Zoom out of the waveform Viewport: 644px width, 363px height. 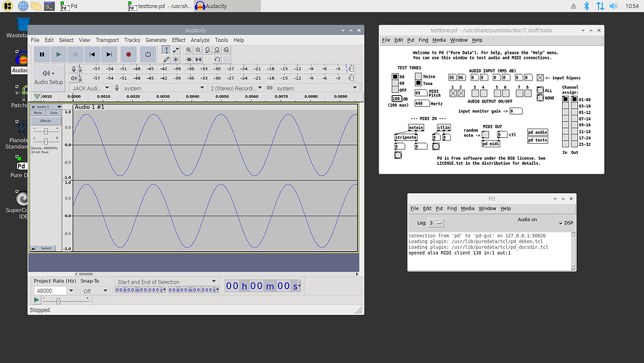[198, 50]
